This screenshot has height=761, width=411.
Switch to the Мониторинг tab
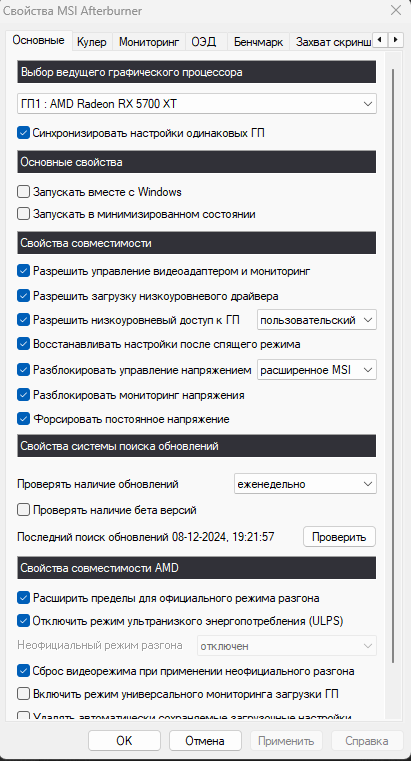[x=149, y=42]
